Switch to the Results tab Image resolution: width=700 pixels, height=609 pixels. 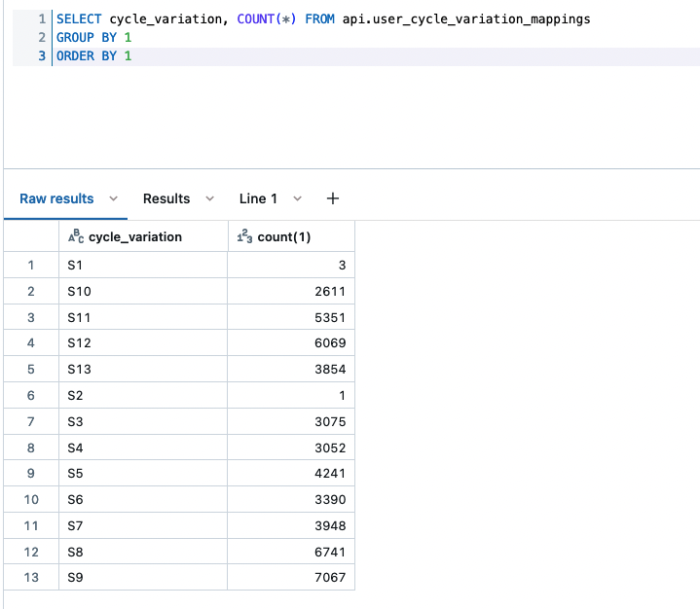pos(166,198)
